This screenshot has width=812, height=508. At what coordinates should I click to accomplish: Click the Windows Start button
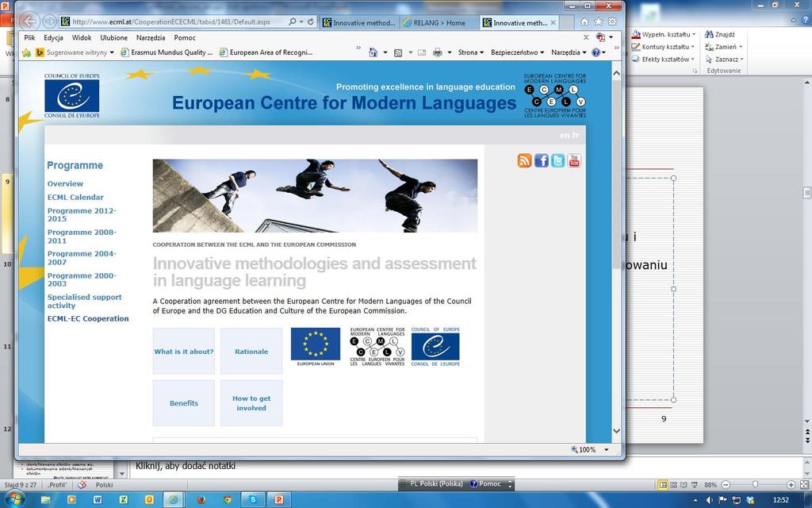point(14,500)
